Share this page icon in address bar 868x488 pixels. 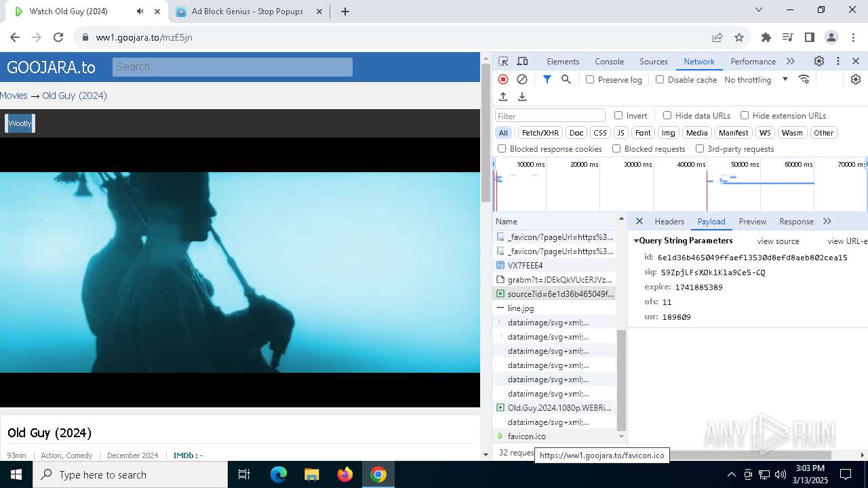[717, 37]
